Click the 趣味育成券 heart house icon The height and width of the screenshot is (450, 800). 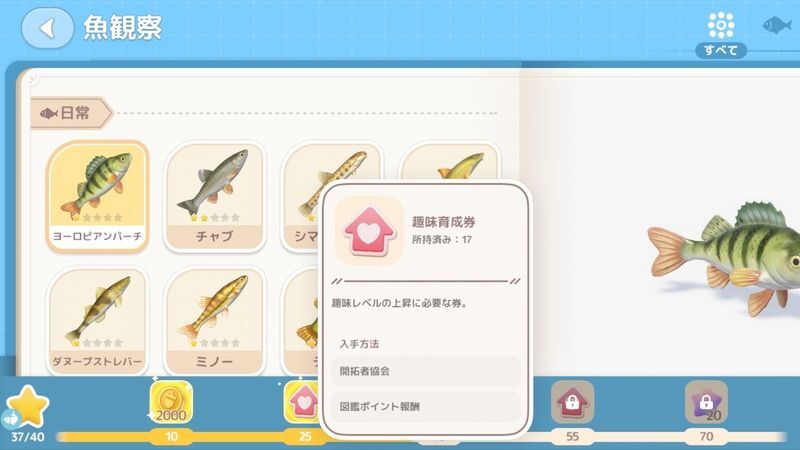[369, 231]
